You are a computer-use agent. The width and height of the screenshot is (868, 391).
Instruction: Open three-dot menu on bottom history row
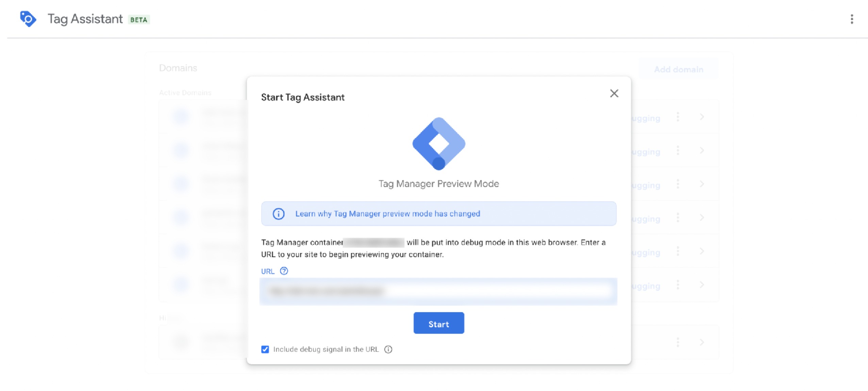(x=678, y=342)
